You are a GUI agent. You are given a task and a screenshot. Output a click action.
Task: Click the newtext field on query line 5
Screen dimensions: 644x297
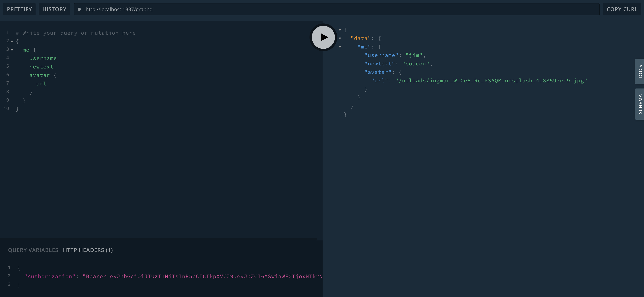pos(41,67)
